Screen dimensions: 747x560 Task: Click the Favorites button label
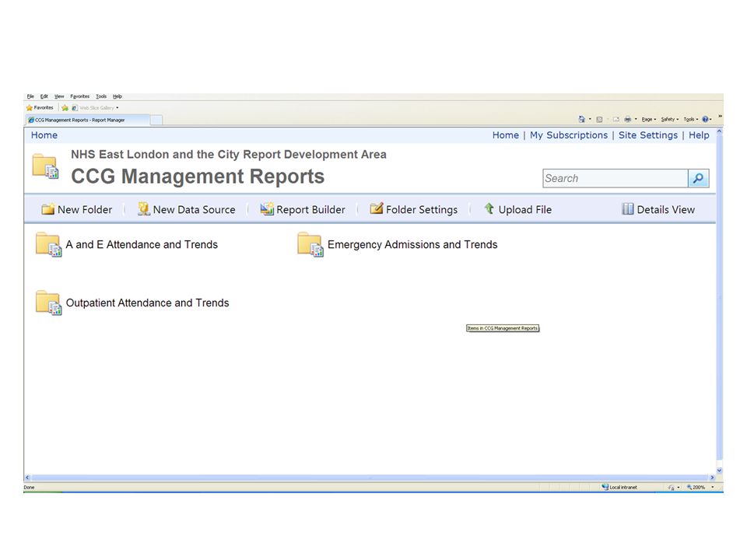tap(44, 107)
